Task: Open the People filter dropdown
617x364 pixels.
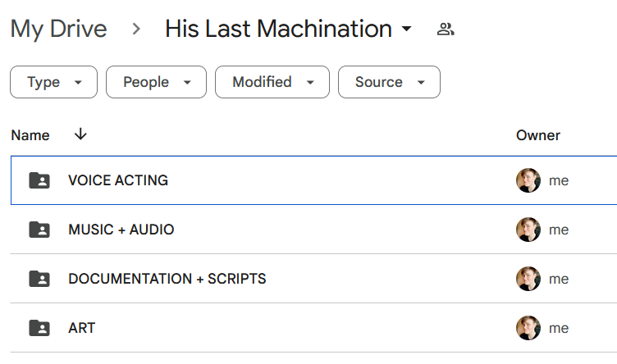Action: (x=156, y=82)
